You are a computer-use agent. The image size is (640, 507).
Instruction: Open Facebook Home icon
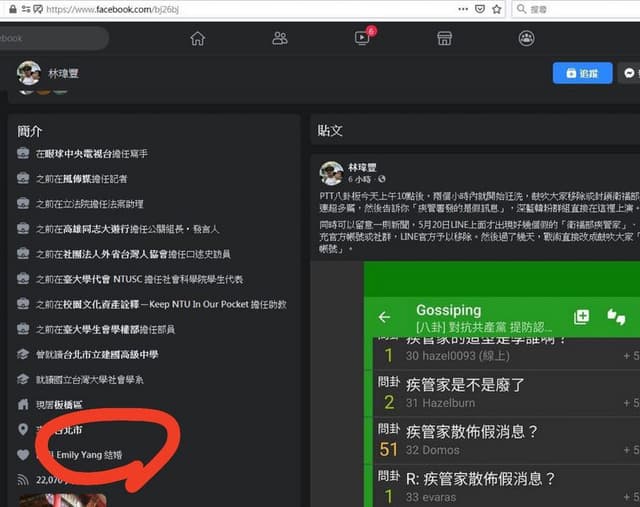(x=198, y=39)
